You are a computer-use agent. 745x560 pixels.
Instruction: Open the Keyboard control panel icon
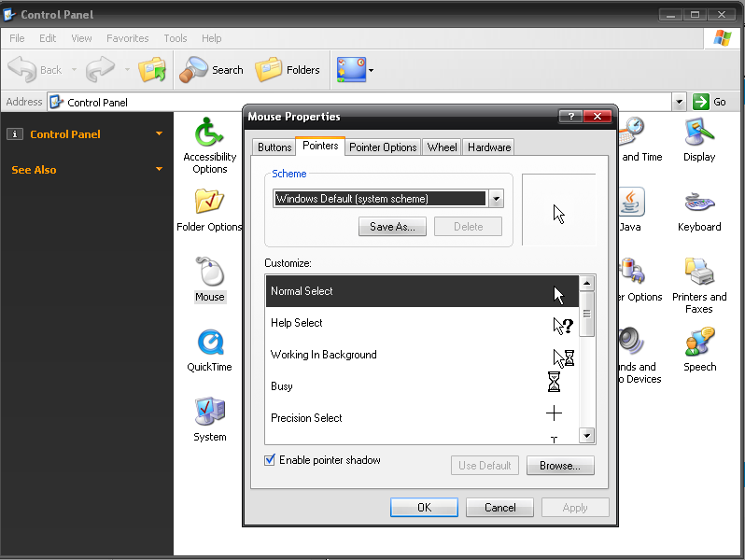(699, 212)
